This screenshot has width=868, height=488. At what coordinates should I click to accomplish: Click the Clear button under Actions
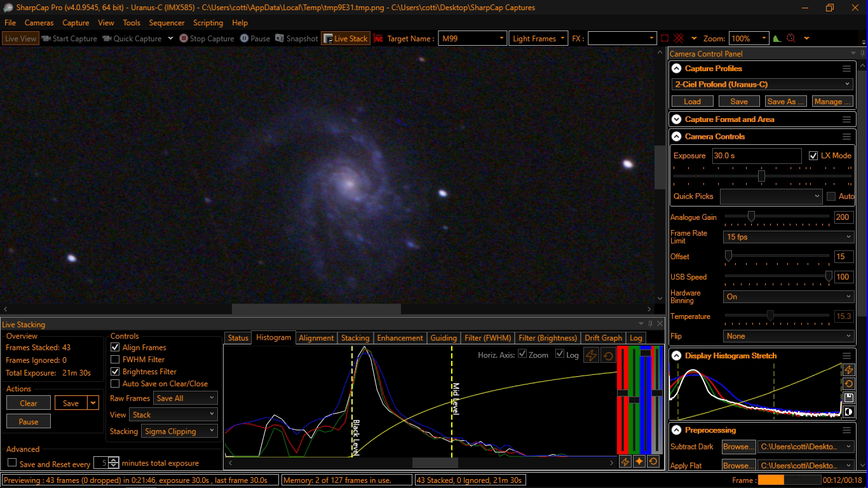pos(29,403)
